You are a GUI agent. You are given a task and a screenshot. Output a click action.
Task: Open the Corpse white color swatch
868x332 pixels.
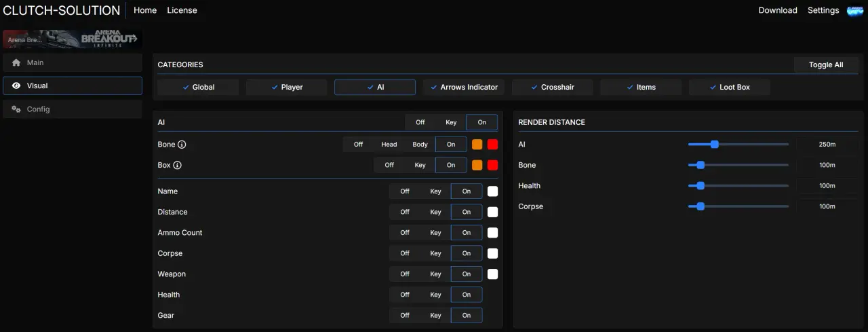click(493, 253)
